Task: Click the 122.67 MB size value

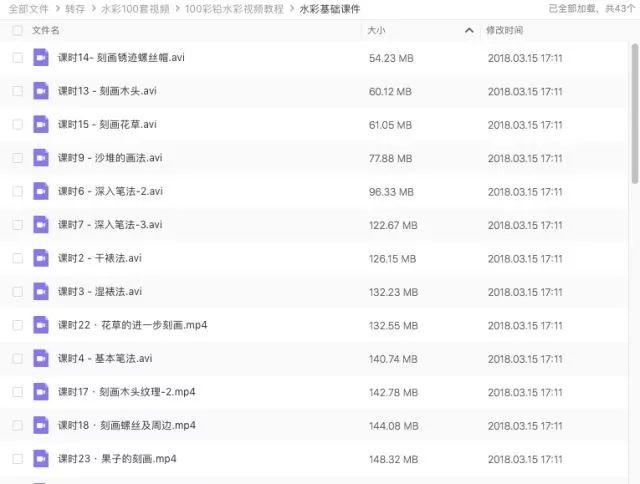Action: point(393,226)
